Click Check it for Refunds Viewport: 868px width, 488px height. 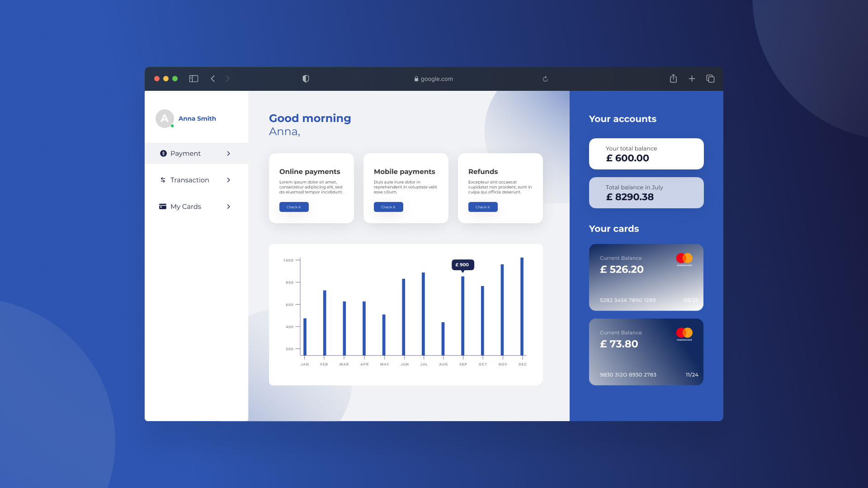click(x=483, y=207)
